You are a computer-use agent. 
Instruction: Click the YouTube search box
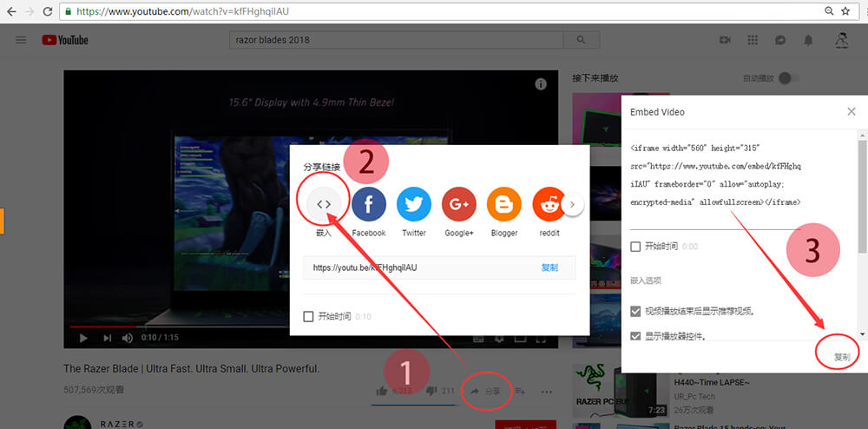397,40
